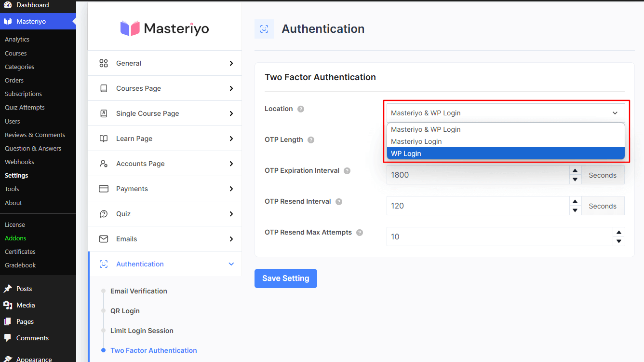
Task: Click the Dashboard gauge icon
Action: [8, 5]
